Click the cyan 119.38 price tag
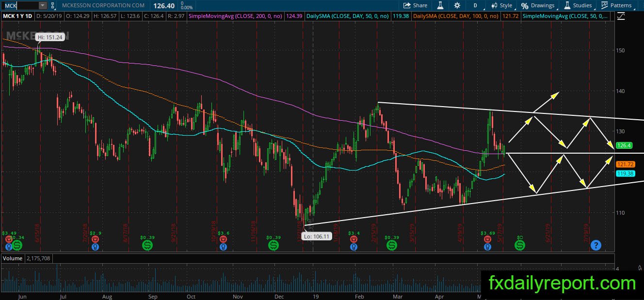 click(x=625, y=173)
